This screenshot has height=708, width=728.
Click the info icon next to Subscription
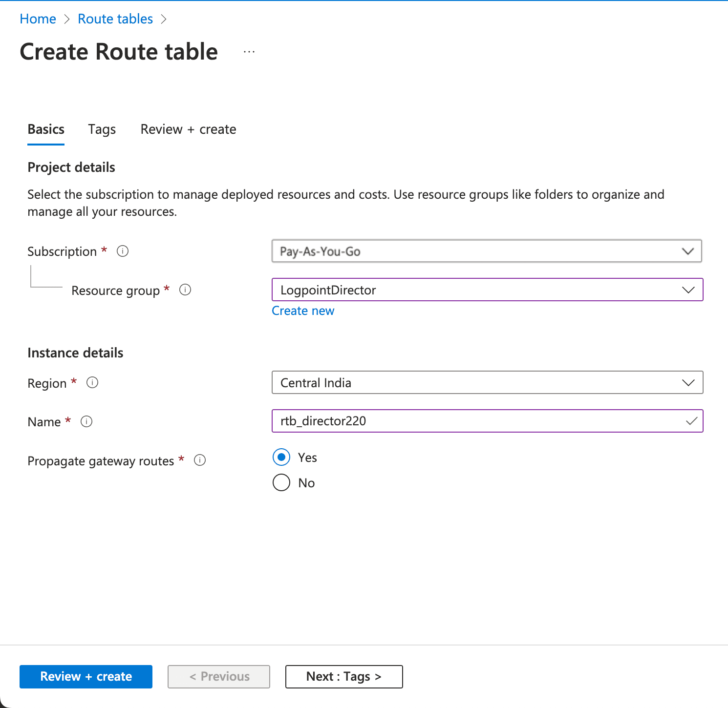tap(123, 251)
